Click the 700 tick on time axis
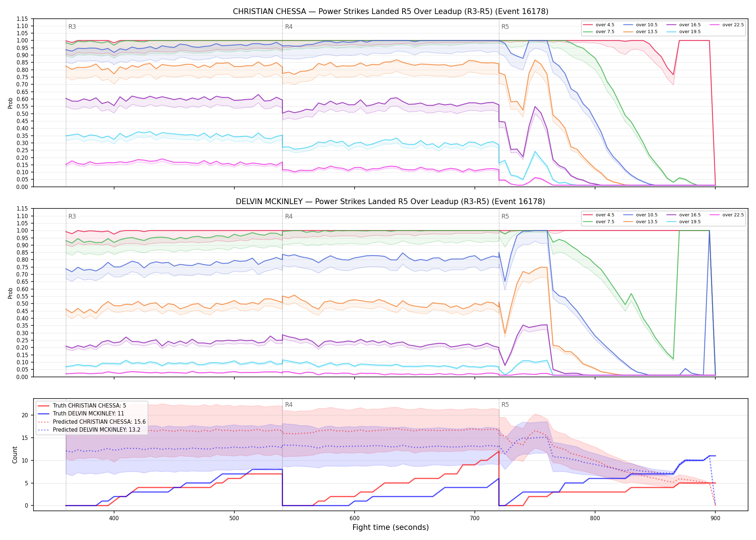Screen dimensions: 756x540 click(475, 518)
